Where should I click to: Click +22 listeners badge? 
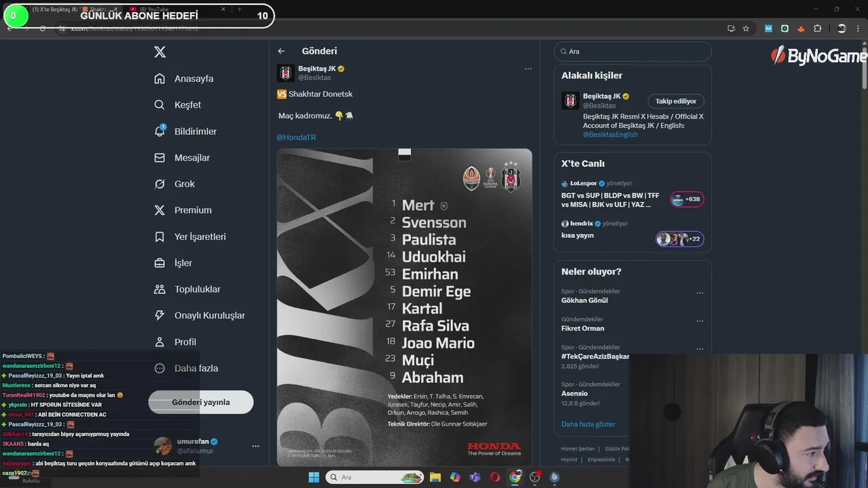pos(679,239)
